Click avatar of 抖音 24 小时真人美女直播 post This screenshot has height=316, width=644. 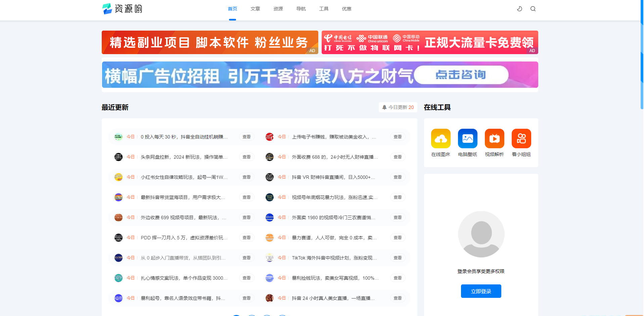(x=270, y=298)
